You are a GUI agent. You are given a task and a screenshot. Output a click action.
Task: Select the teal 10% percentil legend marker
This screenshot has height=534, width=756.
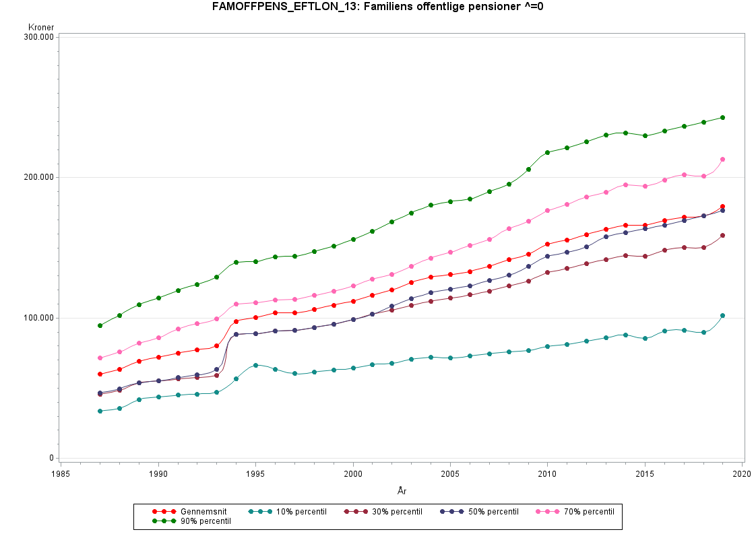point(260,512)
